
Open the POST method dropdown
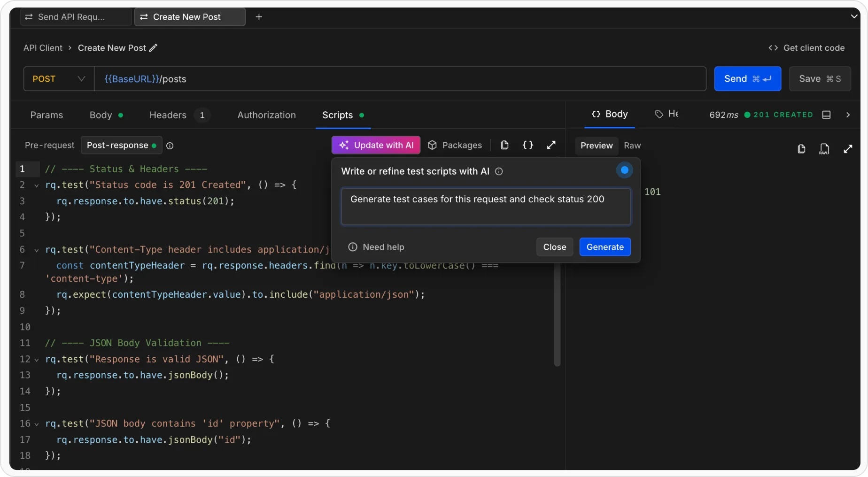(58, 78)
